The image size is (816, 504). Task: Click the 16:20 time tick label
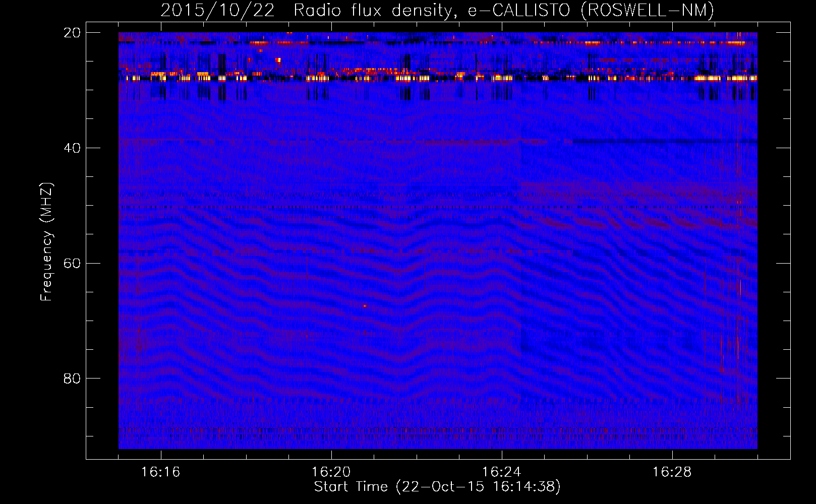331,472
